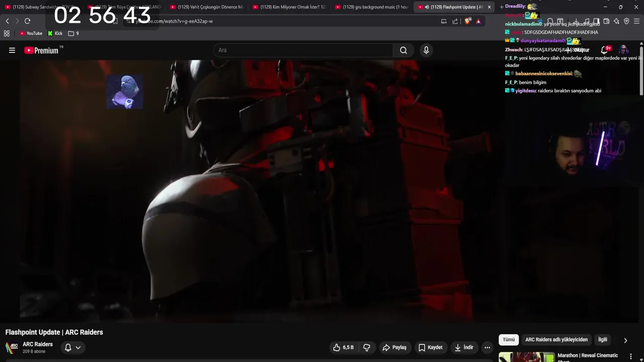
Task: Open ARC Raiders channel avatar
Action: point(12,347)
